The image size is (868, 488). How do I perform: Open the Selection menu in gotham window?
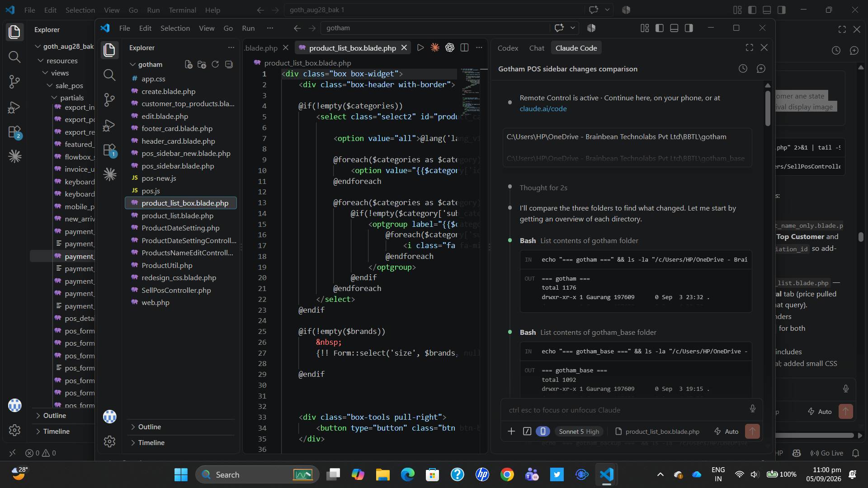point(175,28)
